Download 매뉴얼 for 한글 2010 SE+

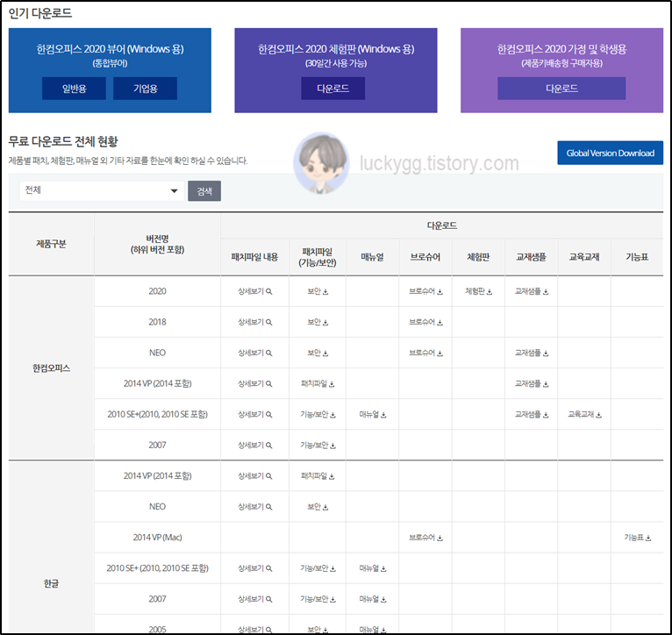[373, 568]
